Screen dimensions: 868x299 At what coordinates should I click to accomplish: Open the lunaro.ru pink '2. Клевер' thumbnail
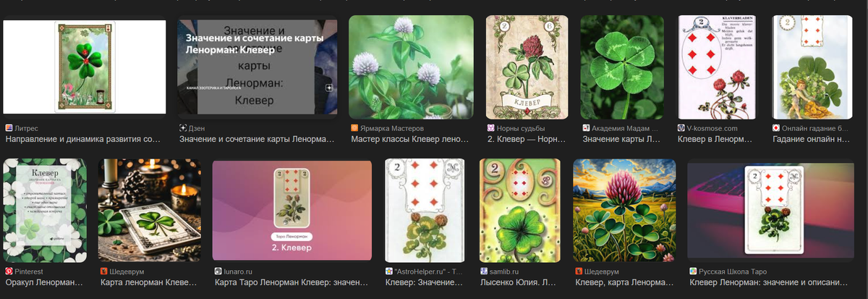(292, 211)
